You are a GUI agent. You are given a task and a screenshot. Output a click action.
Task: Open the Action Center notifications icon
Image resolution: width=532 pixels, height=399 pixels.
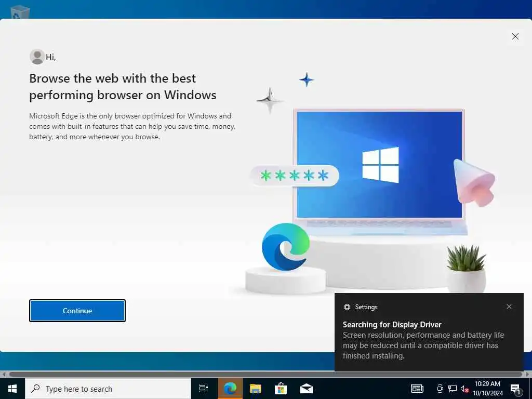pyautogui.click(x=515, y=389)
